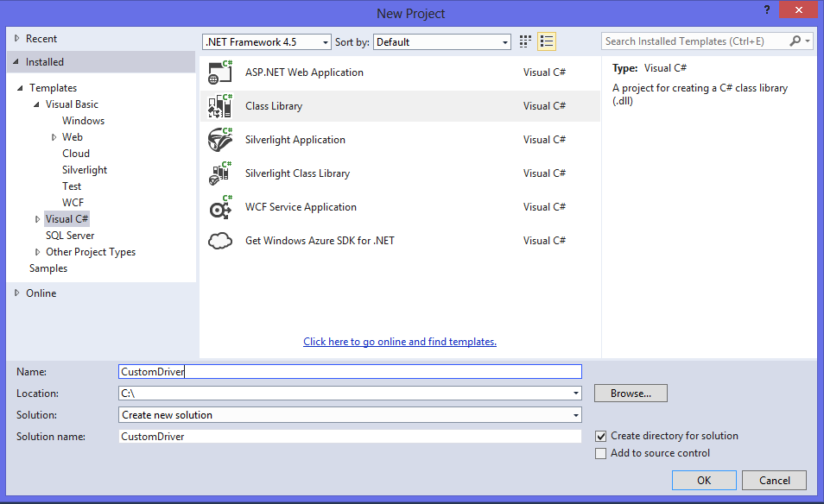This screenshot has height=504, width=824.
Task: Select the Silverlight template category
Action: [85, 169]
